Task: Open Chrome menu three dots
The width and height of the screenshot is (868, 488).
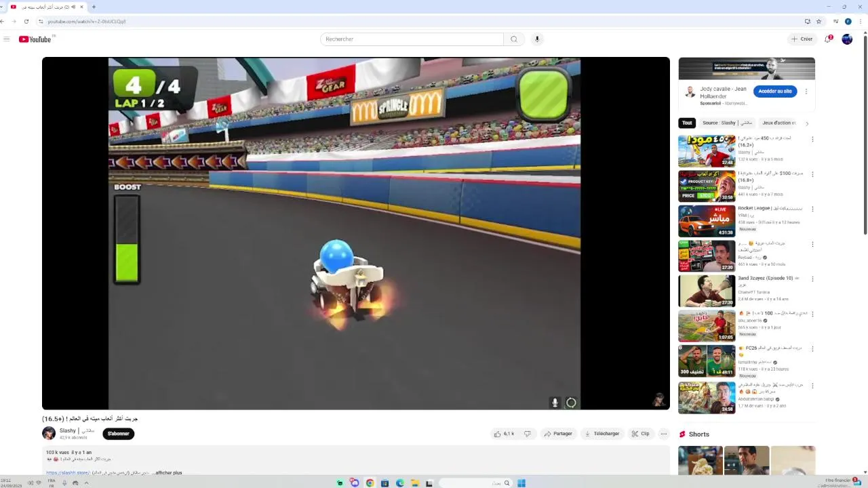Action: (861, 21)
